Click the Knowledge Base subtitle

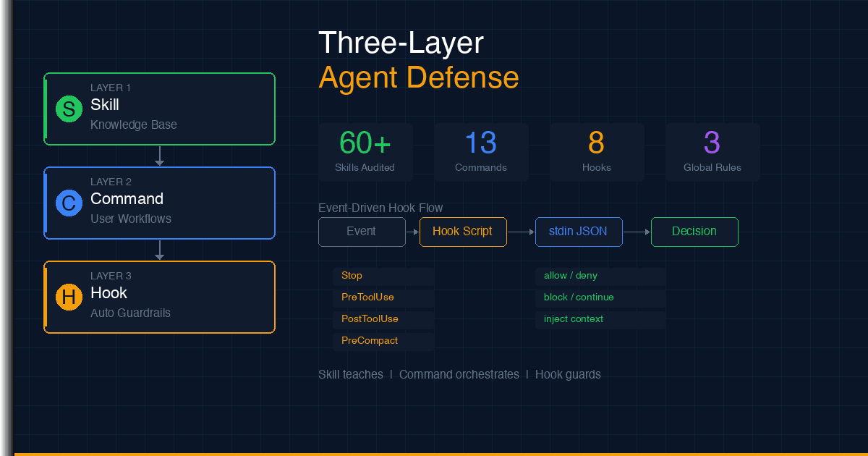tap(134, 124)
